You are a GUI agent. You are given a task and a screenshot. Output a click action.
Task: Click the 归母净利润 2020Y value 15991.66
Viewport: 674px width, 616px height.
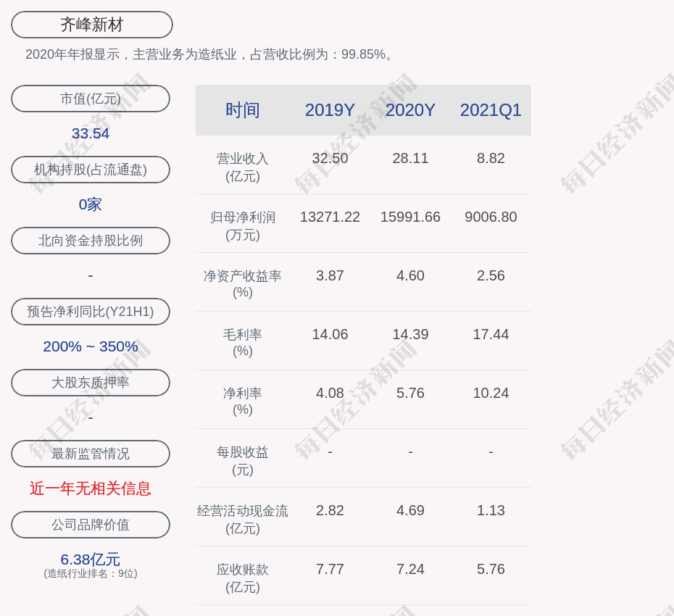coord(410,217)
